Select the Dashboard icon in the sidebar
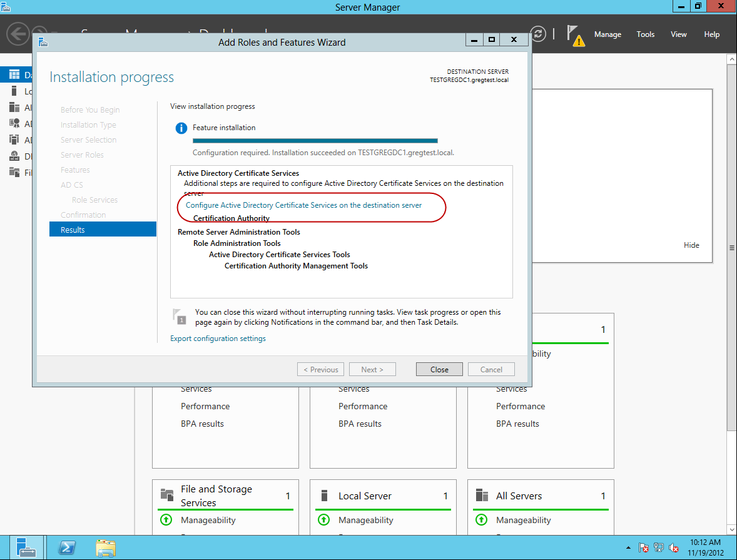This screenshot has width=737, height=560. point(14,74)
